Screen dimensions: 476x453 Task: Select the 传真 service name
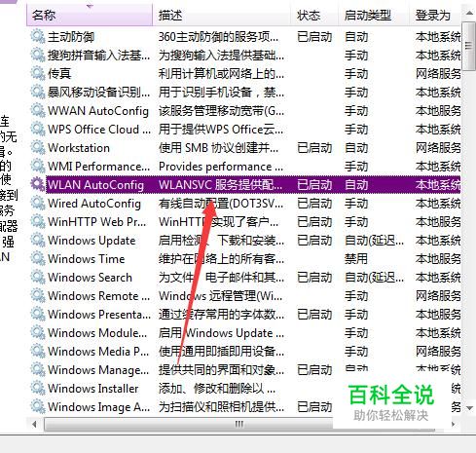59,74
